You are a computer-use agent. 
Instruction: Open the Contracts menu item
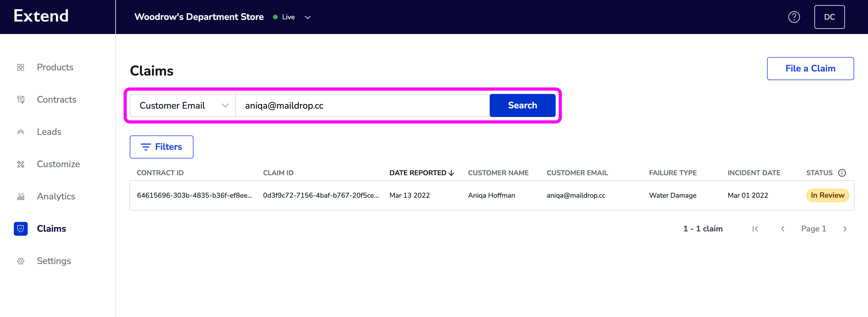click(57, 100)
